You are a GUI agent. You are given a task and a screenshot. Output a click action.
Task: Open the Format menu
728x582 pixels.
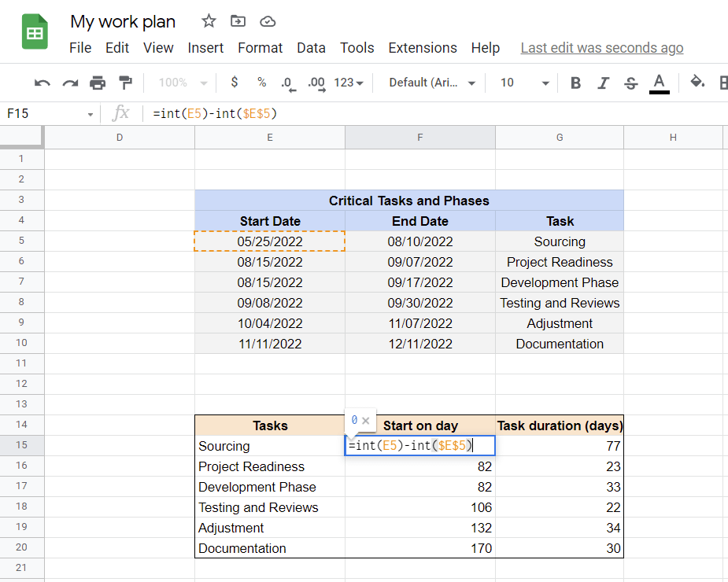(x=260, y=48)
